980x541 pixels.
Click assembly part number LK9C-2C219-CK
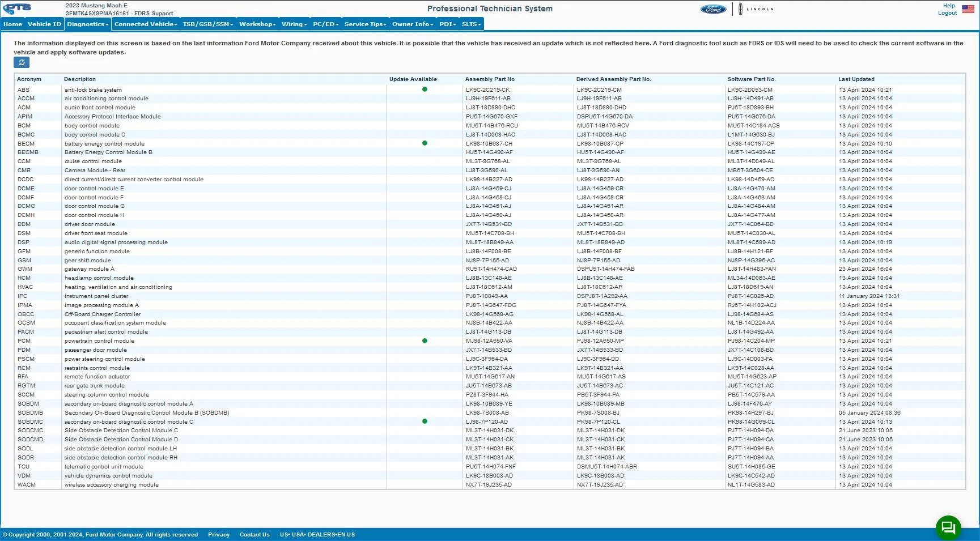[488, 90]
